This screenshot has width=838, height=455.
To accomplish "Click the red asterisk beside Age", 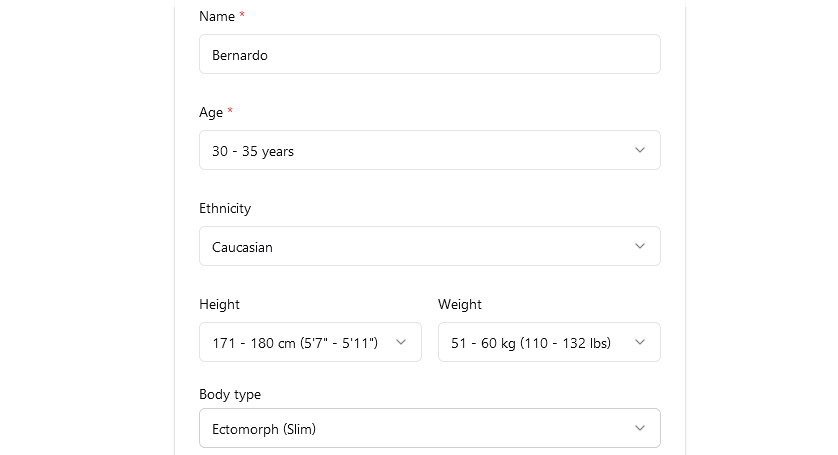I will [230, 112].
